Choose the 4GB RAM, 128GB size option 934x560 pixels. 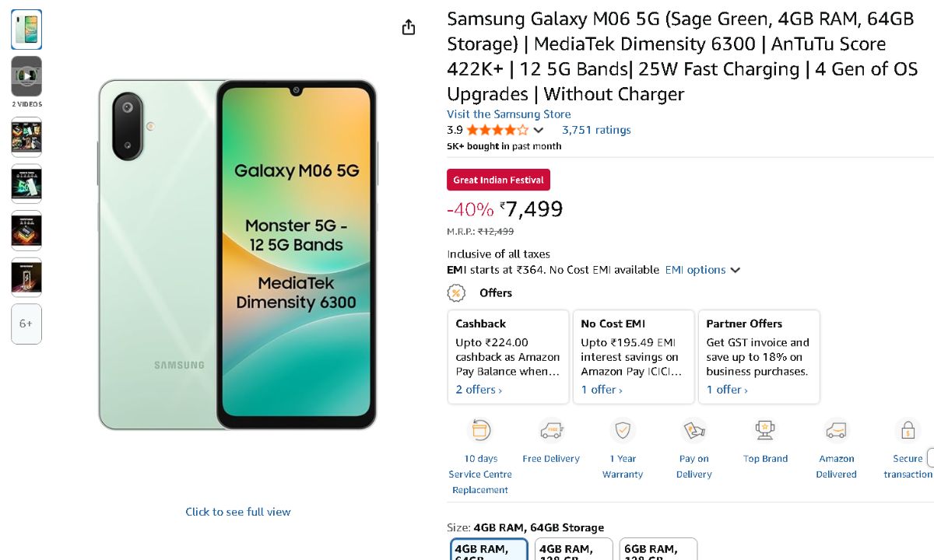[x=574, y=550]
